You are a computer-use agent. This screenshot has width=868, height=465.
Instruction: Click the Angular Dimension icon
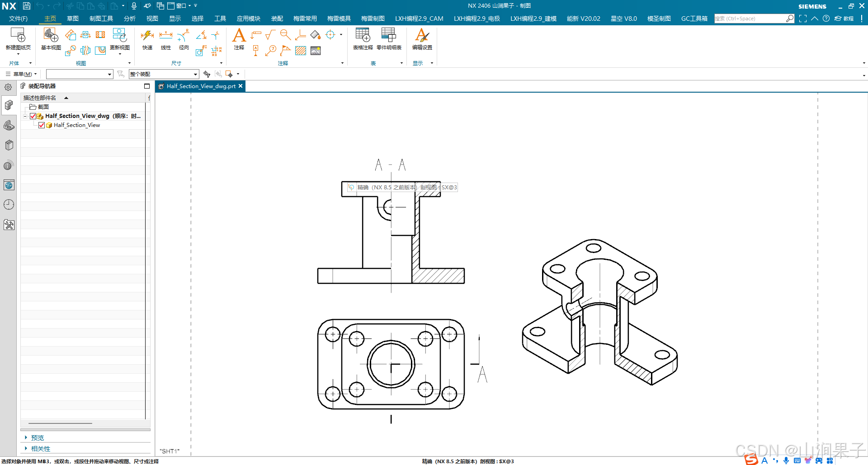pos(202,35)
